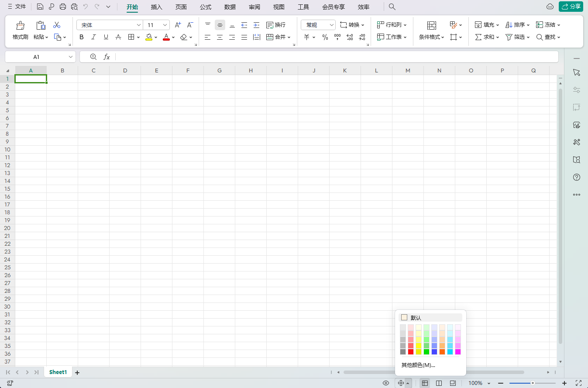Open the Formulas (公式) tab

(205, 7)
